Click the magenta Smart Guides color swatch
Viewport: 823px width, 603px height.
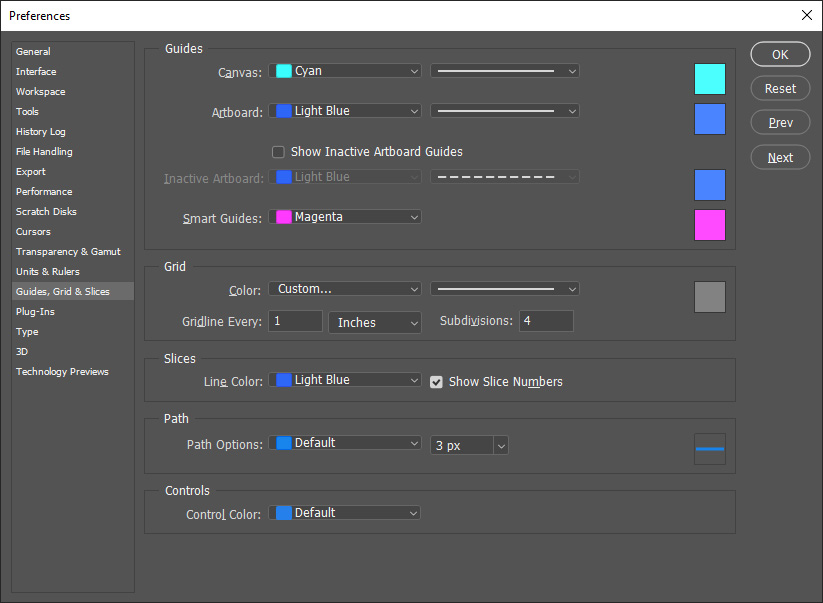click(709, 225)
